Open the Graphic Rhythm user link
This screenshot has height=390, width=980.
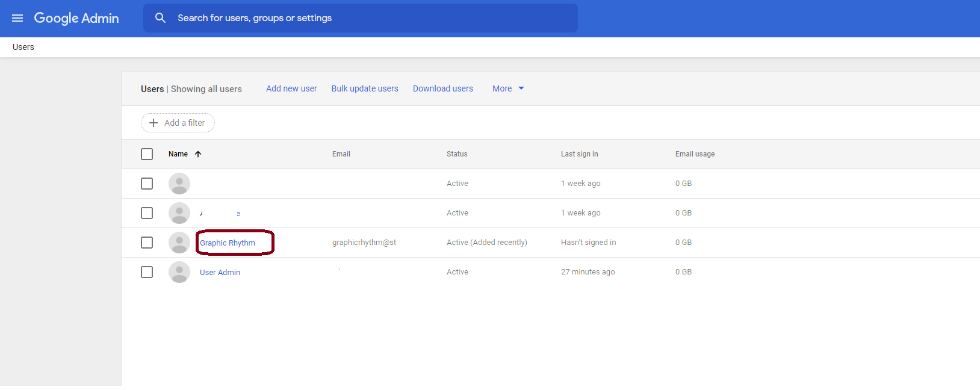coord(228,243)
